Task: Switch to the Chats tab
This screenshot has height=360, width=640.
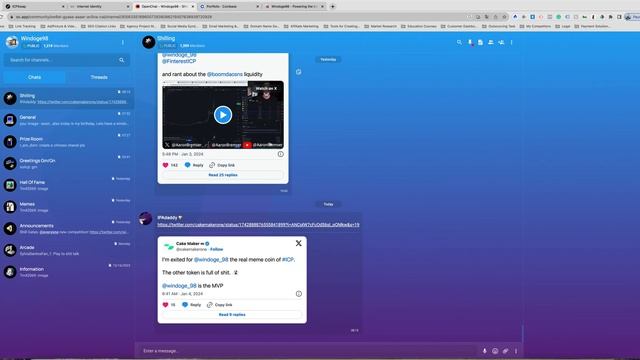Action: (x=34, y=77)
